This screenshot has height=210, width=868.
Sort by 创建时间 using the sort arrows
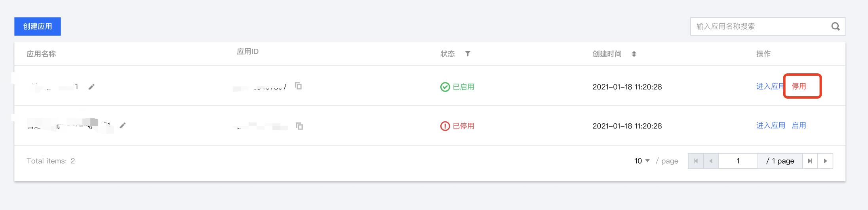634,54
